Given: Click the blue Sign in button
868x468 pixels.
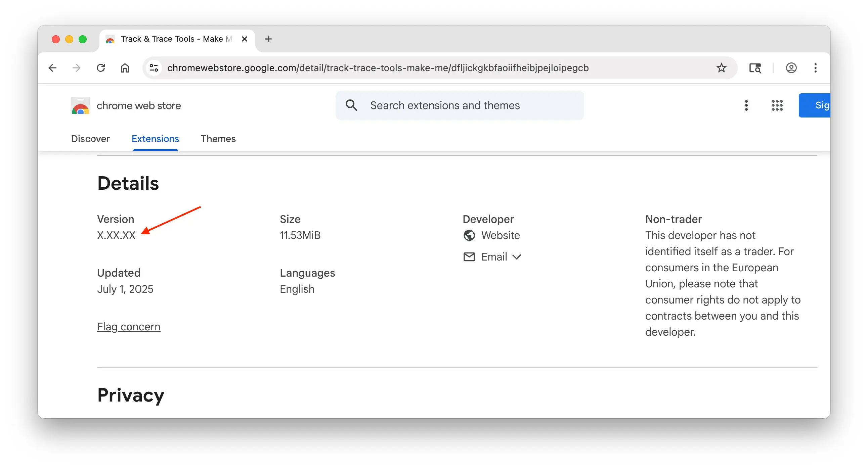Looking at the screenshot, I should pos(815,105).
